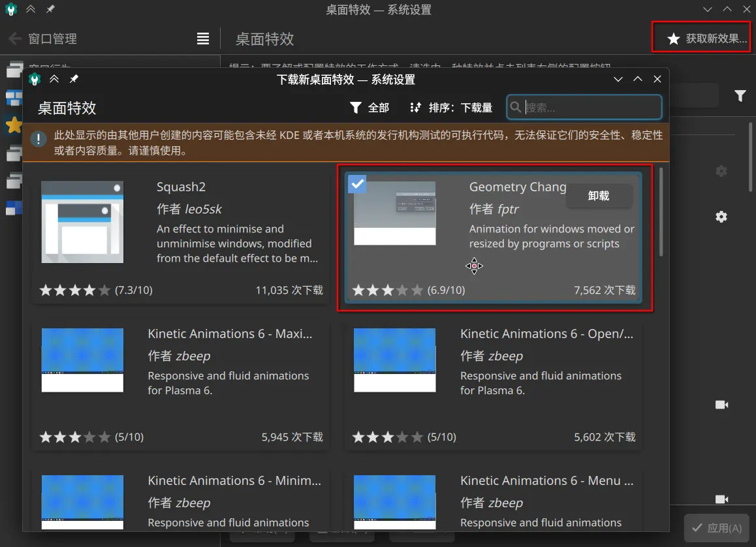The height and width of the screenshot is (547, 756).
Task: Go back using the arrow beside 窗口管理
Action: [x=14, y=39]
